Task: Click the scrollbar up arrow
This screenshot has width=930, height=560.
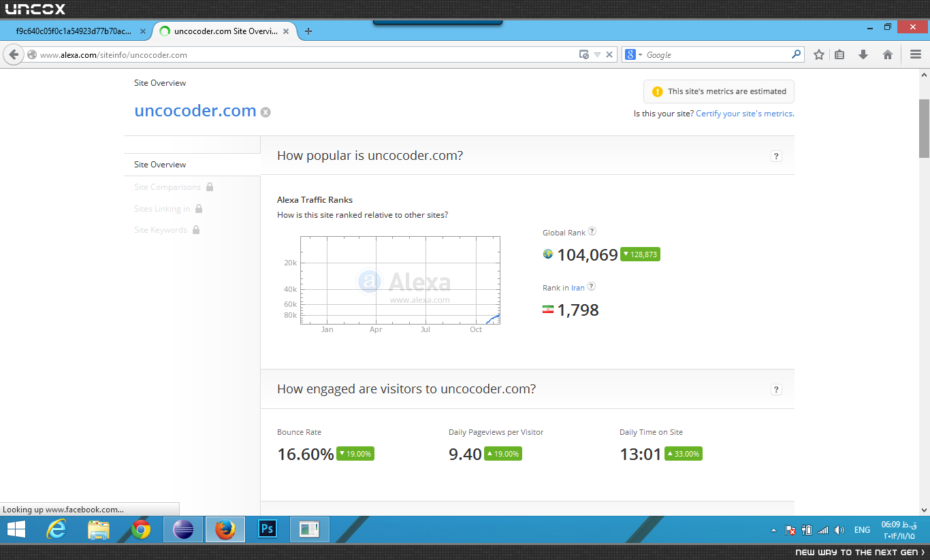Action: point(924,75)
